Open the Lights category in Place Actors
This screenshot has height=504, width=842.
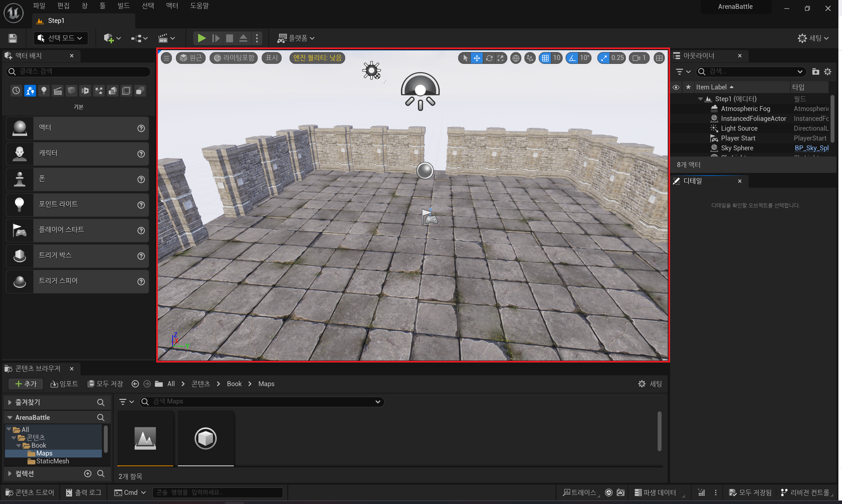click(x=44, y=91)
